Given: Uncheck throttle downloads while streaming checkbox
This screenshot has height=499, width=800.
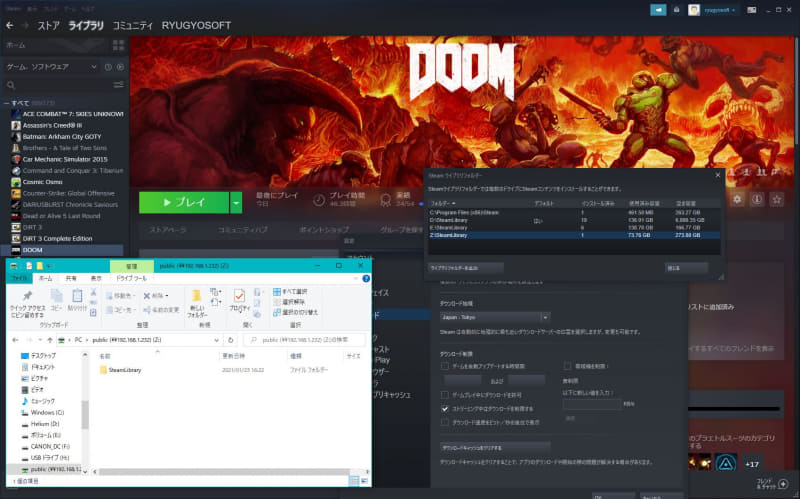Looking at the screenshot, I should tap(445, 409).
